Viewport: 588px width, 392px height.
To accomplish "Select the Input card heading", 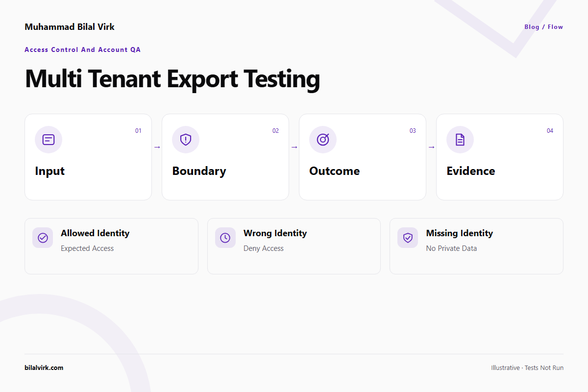I will [50, 171].
